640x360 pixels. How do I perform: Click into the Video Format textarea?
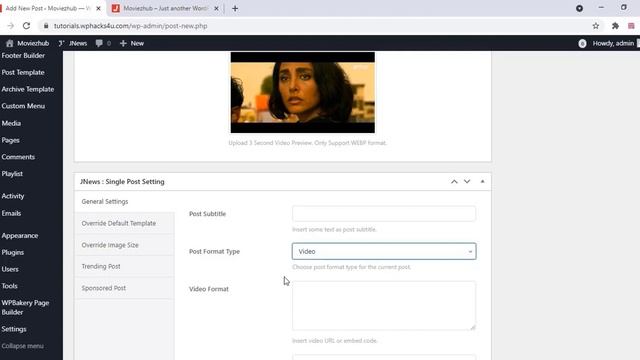coord(384,306)
